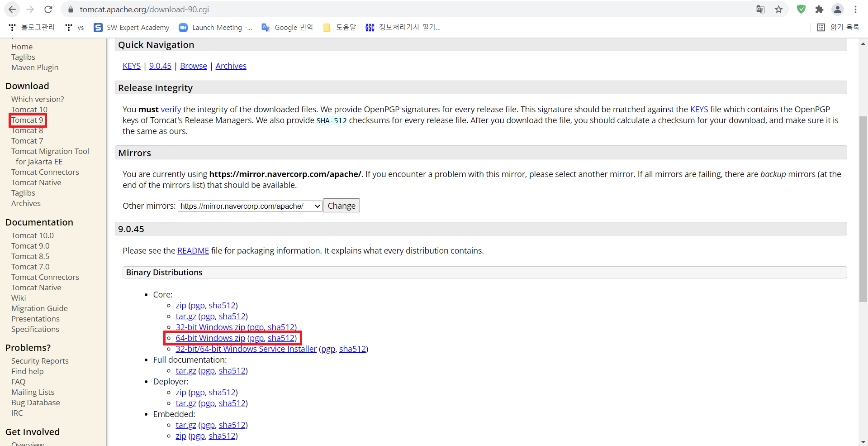Image resolution: width=868 pixels, height=446 pixels.
Task: Download the 64-bit Windows zip
Action: coord(210,338)
